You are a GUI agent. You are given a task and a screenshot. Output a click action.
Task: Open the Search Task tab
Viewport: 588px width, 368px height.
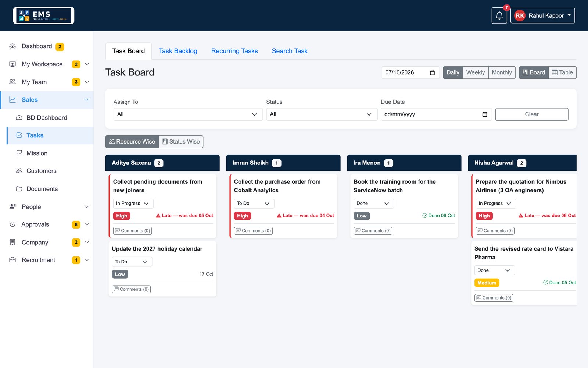click(x=290, y=51)
